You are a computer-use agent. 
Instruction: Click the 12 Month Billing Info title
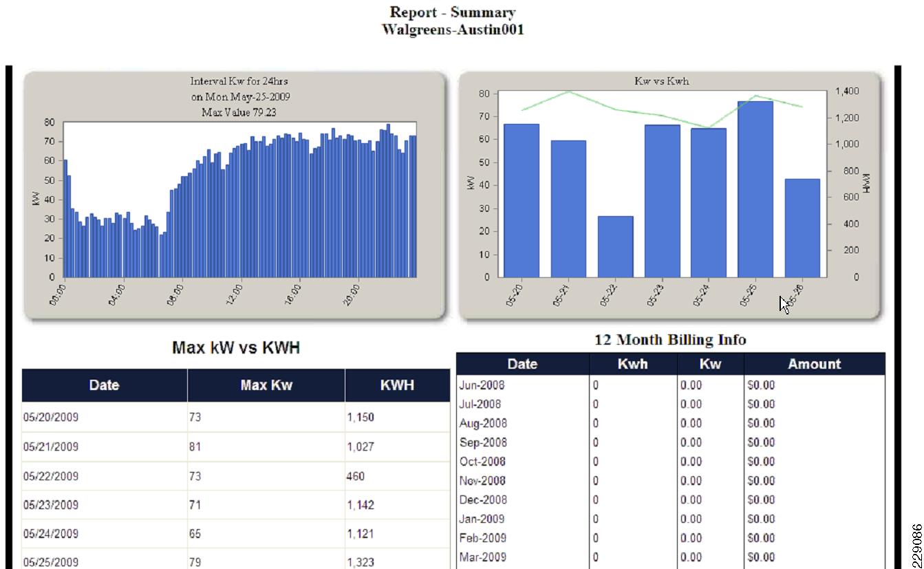670,340
